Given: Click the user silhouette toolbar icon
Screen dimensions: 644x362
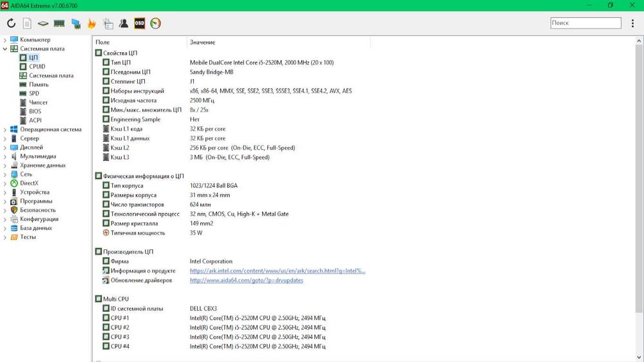Looking at the screenshot, I should coord(124,23).
